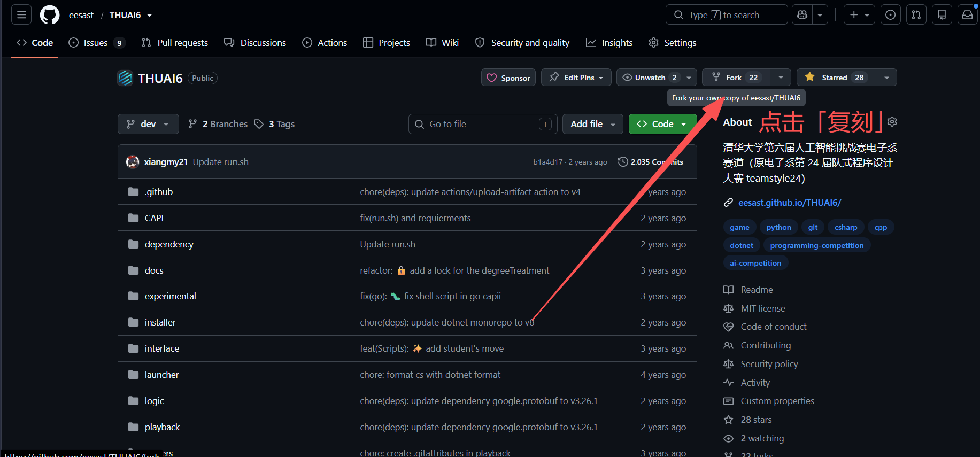980x457 pixels.
Task: Switch to the Code tab
Action: (35, 43)
